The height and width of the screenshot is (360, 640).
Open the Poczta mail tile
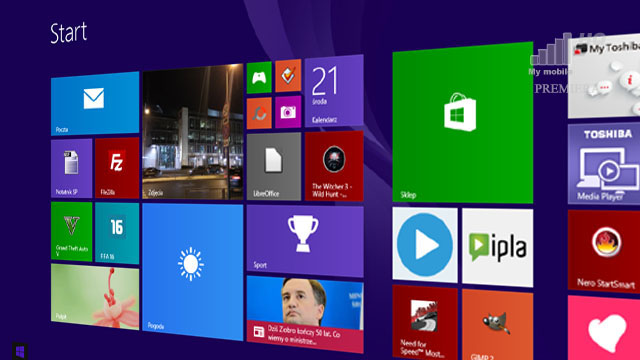point(95,104)
